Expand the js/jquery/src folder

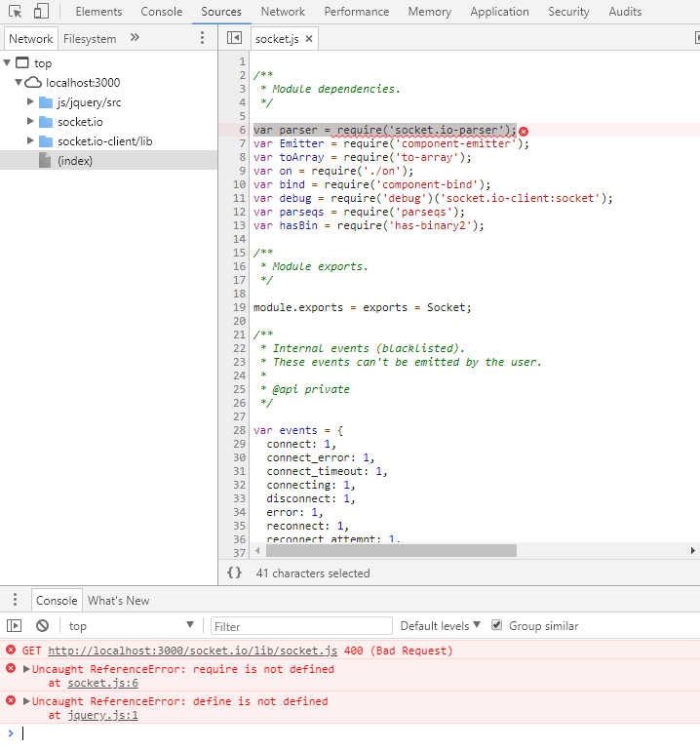[x=30, y=101]
